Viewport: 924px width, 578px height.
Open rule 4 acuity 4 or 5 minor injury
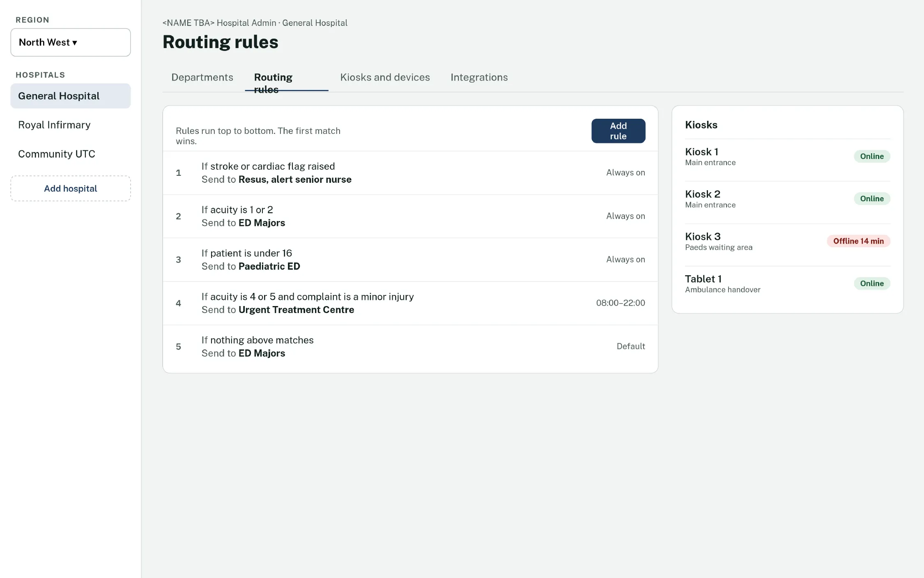tap(410, 304)
